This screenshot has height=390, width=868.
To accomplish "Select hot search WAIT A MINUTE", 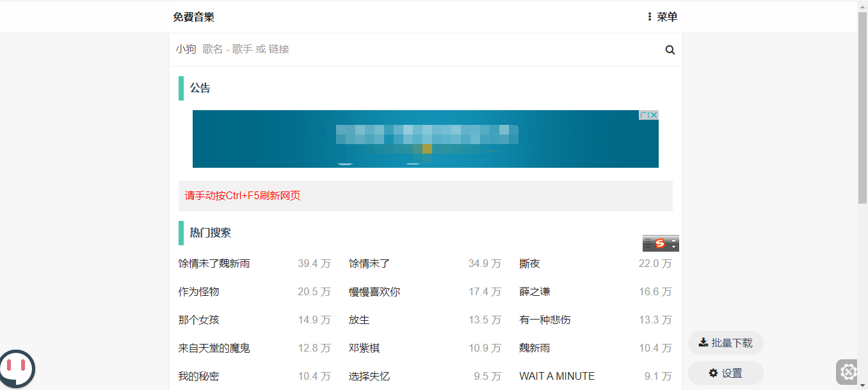I will point(557,376).
